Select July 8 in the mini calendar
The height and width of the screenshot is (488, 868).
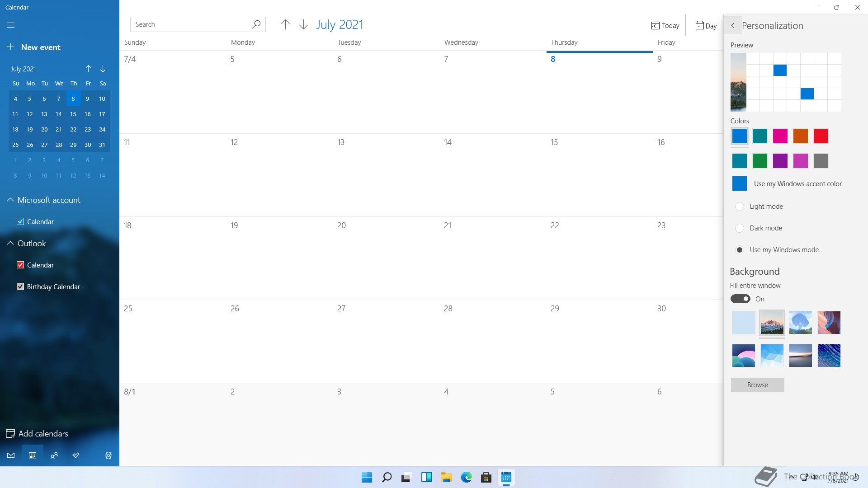73,99
